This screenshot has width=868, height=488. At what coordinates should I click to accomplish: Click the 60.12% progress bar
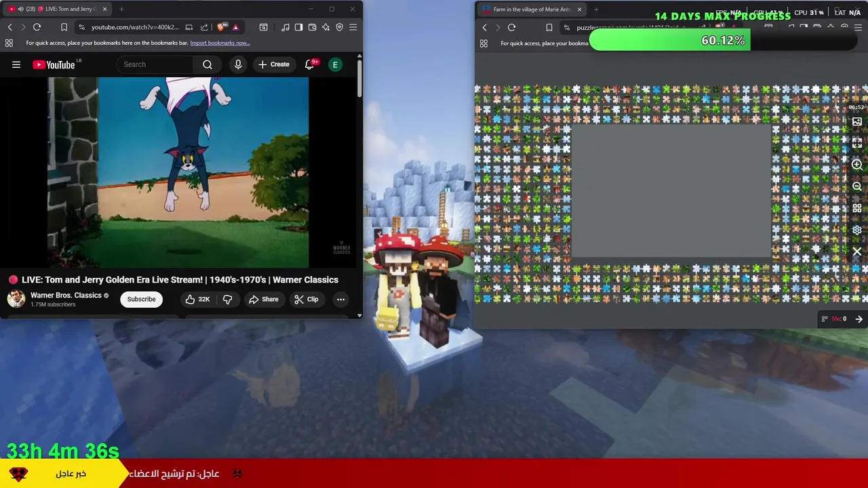click(723, 41)
